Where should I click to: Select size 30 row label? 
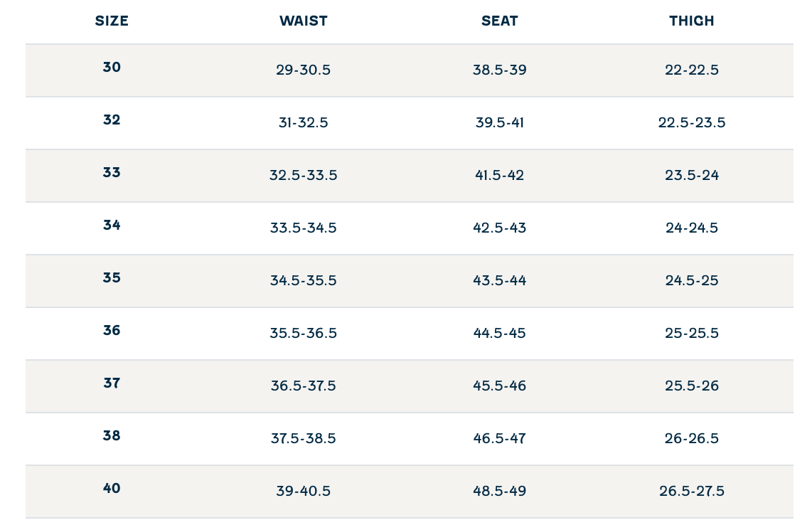[112, 68]
